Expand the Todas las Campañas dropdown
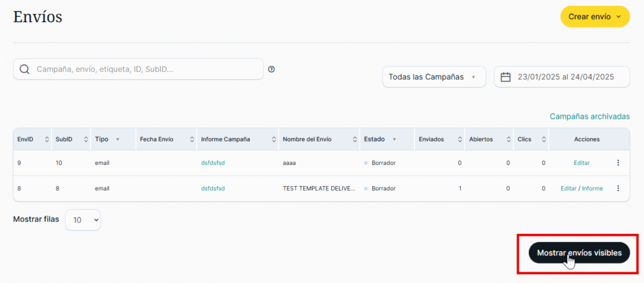 coord(433,77)
